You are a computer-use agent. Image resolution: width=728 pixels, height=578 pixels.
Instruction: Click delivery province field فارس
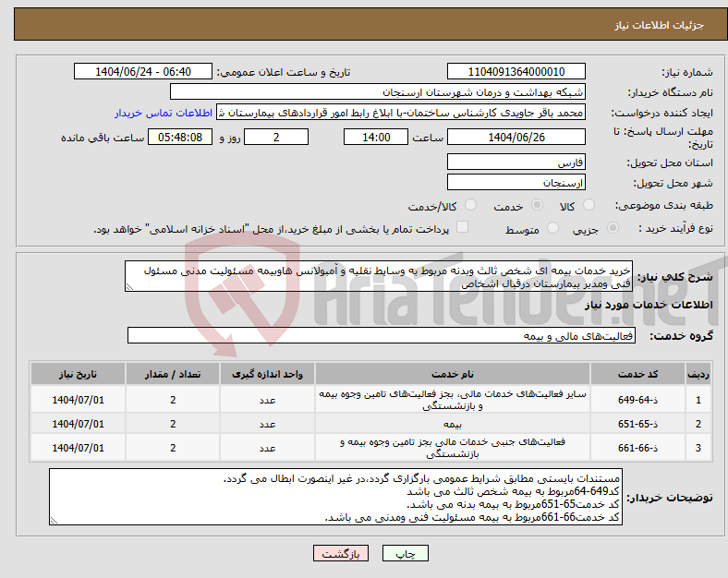coord(516,162)
